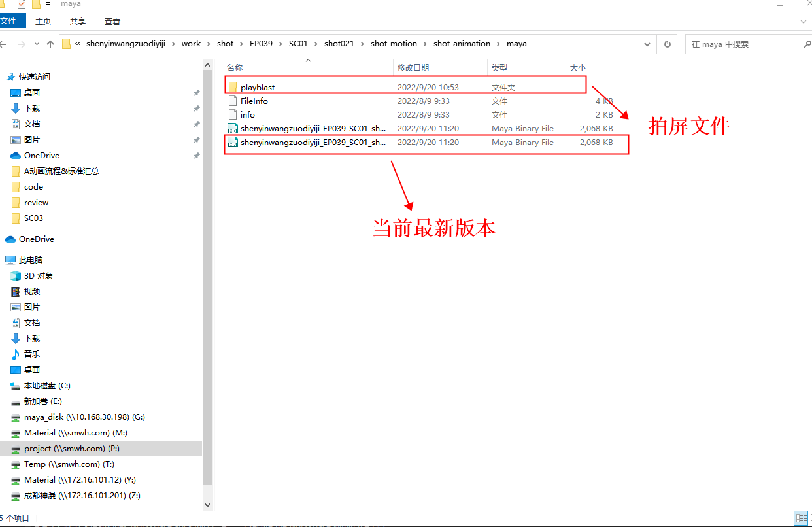Open the A动画流程&标准汇总 folder
The width and height of the screenshot is (812, 527).
click(x=61, y=171)
